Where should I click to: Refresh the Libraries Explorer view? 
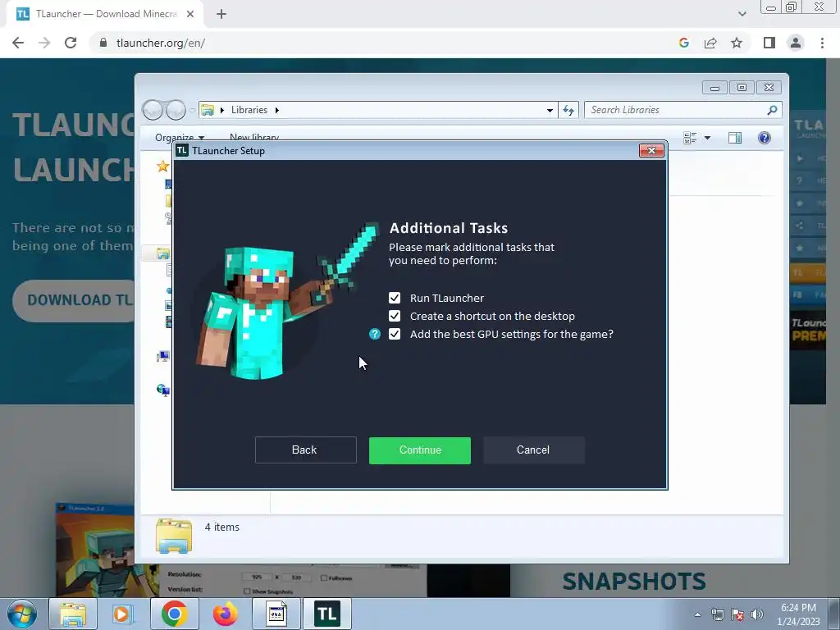[x=568, y=111]
